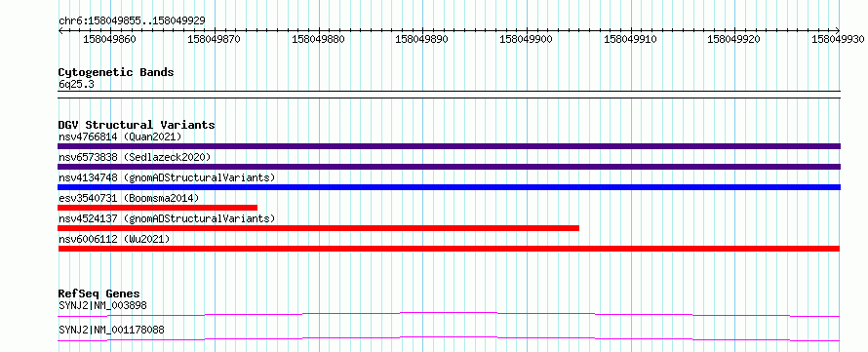Open the Cytogenetic Bands track title

116,72
